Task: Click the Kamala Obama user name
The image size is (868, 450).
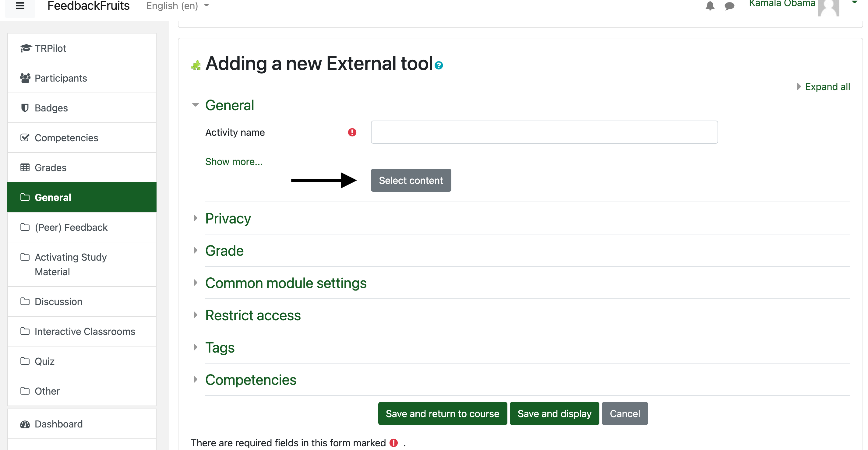Action: tap(782, 4)
